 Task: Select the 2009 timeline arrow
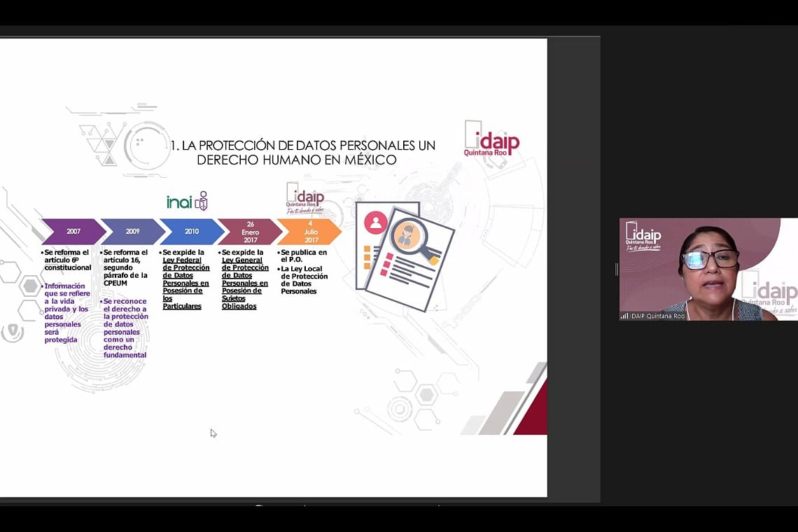coord(133,232)
